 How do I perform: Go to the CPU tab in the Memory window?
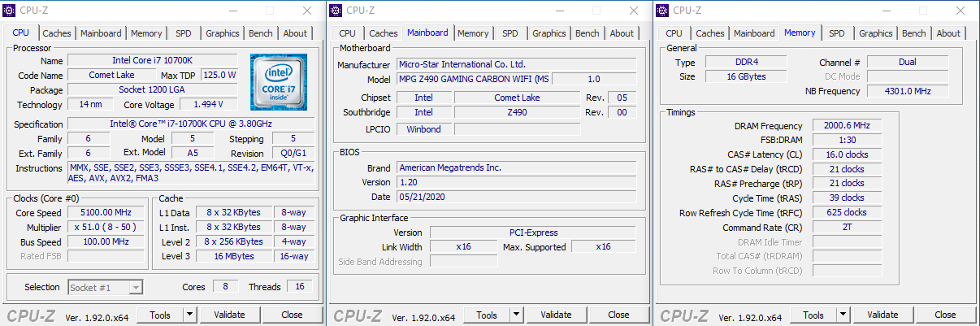pyautogui.click(x=674, y=33)
